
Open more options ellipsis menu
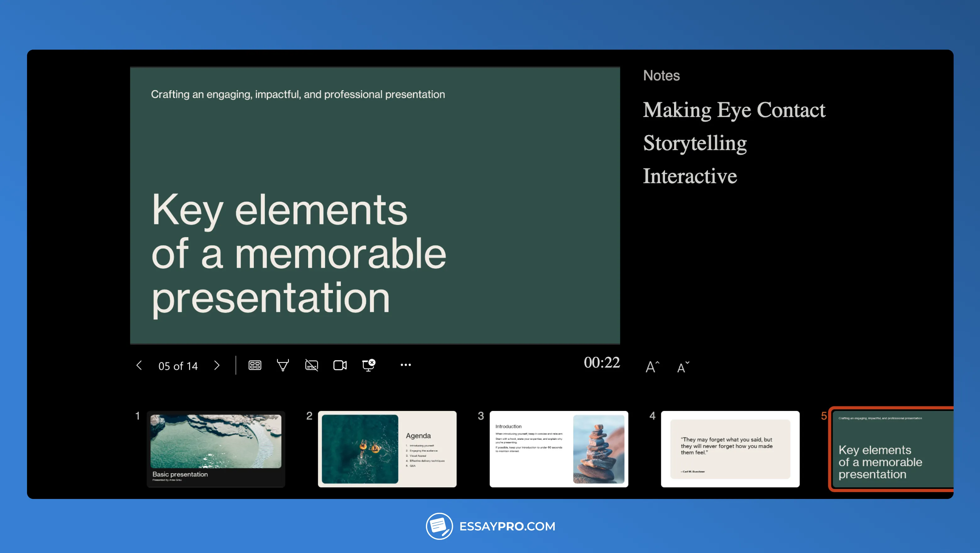pyautogui.click(x=406, y=365)
